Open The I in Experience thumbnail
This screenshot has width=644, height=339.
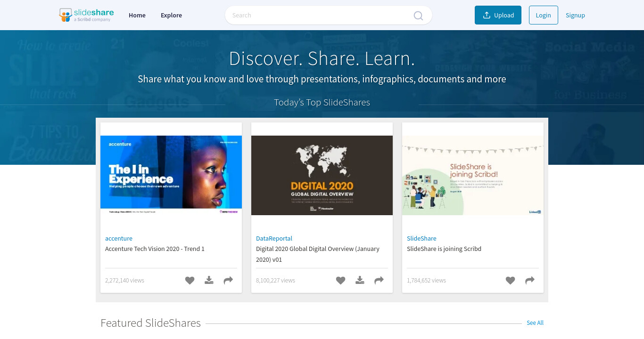click(x=171, y=175)
